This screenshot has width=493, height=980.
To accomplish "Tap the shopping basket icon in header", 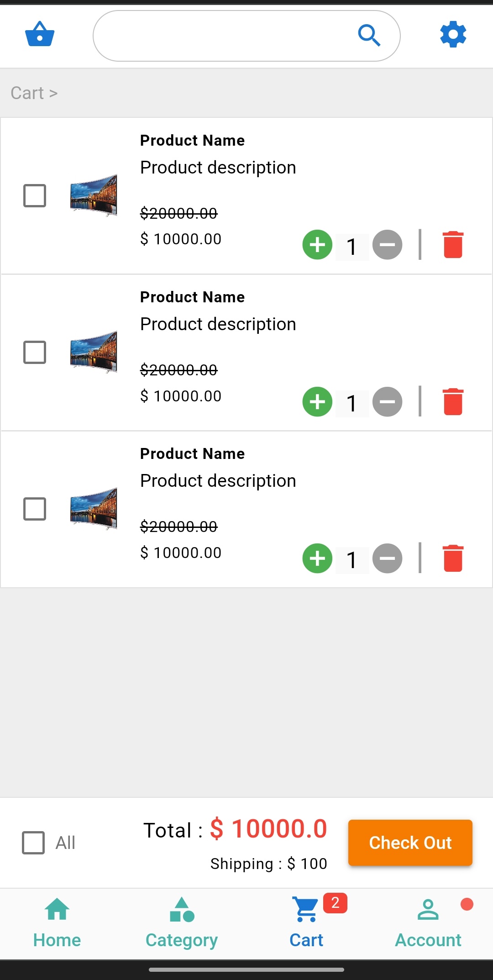I will coord(40,34).
